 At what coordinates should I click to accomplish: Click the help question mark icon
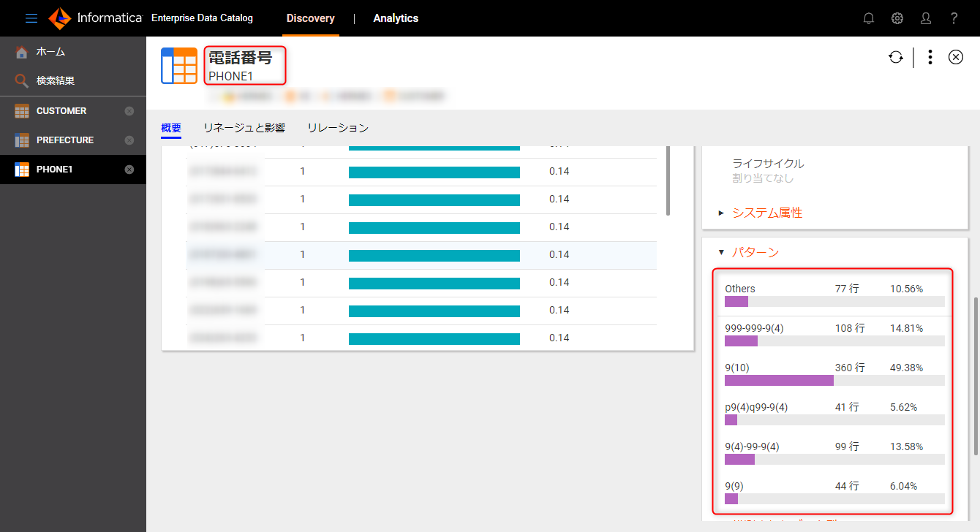[954, 18]
